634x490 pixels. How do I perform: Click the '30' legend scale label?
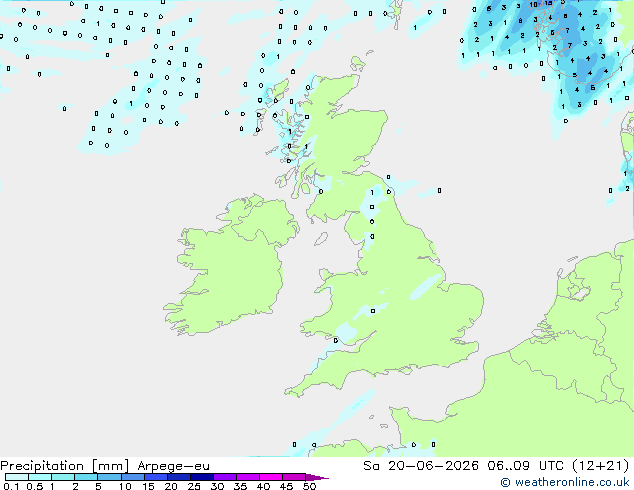point(217,486)
